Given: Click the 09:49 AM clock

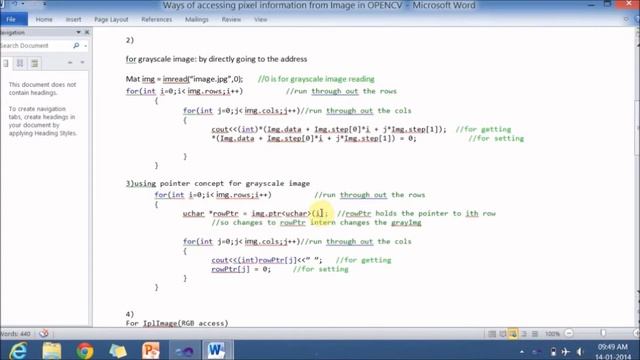Looking at the screenshot, I should point(613,347).
